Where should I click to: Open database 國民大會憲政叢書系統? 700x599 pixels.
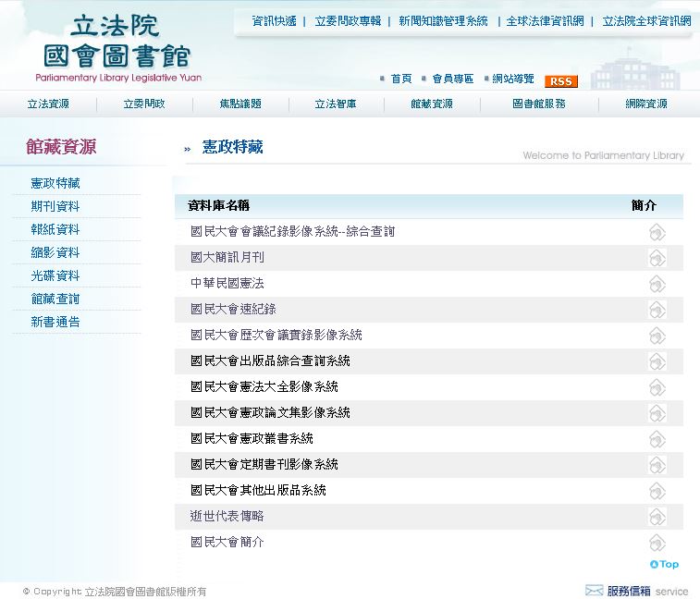point(252,439)
